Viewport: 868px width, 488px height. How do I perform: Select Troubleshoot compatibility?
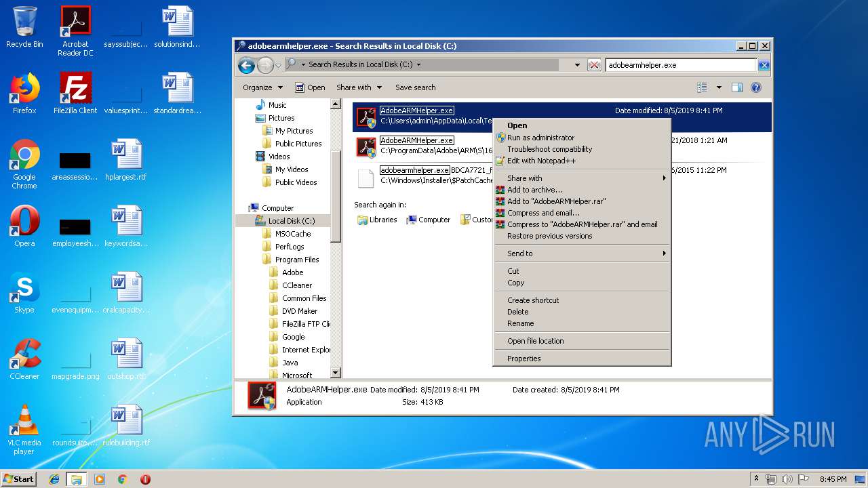(x=582, y=149)
